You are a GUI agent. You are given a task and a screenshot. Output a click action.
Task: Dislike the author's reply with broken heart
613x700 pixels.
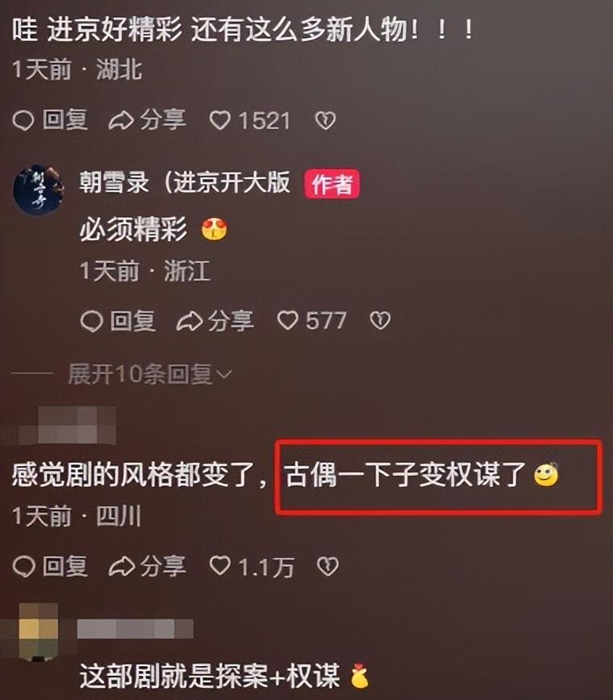[x=380, y=320]
